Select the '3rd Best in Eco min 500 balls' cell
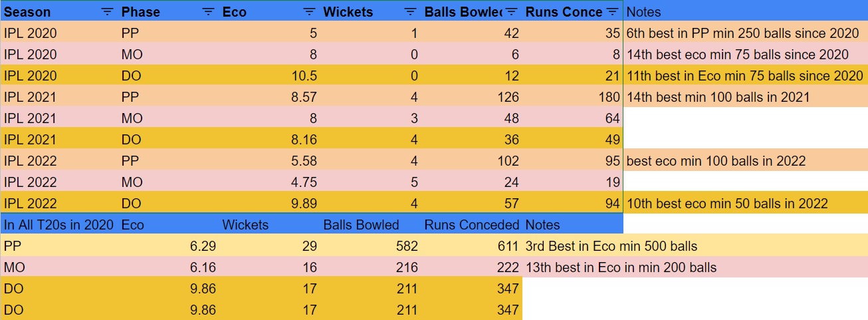The width and height of the screenshot is (868, 320). click(x=695, y=246)
